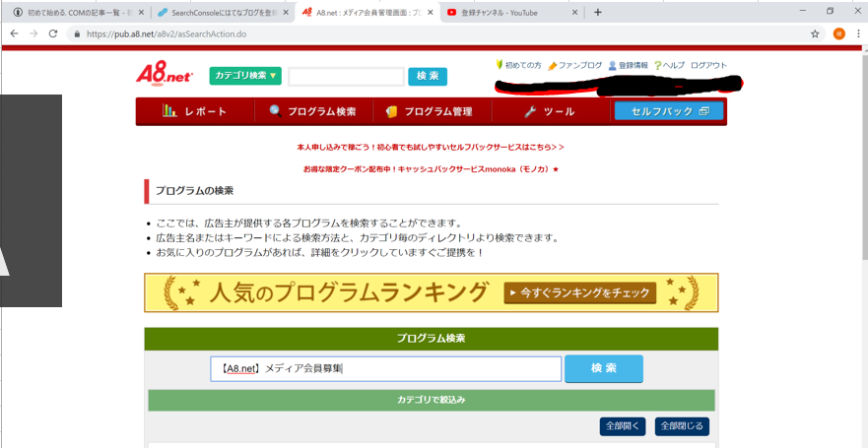
Task: Click the header 検索 button
Action: tap(428, 77)
